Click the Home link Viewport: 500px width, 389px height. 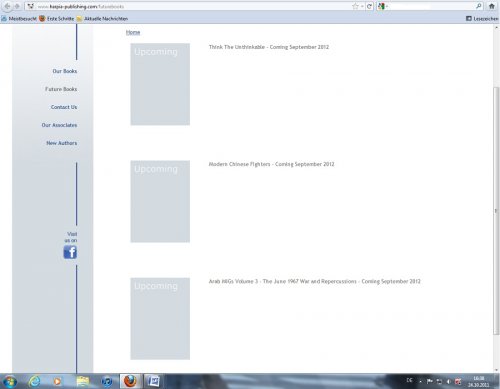click(133, 32)
